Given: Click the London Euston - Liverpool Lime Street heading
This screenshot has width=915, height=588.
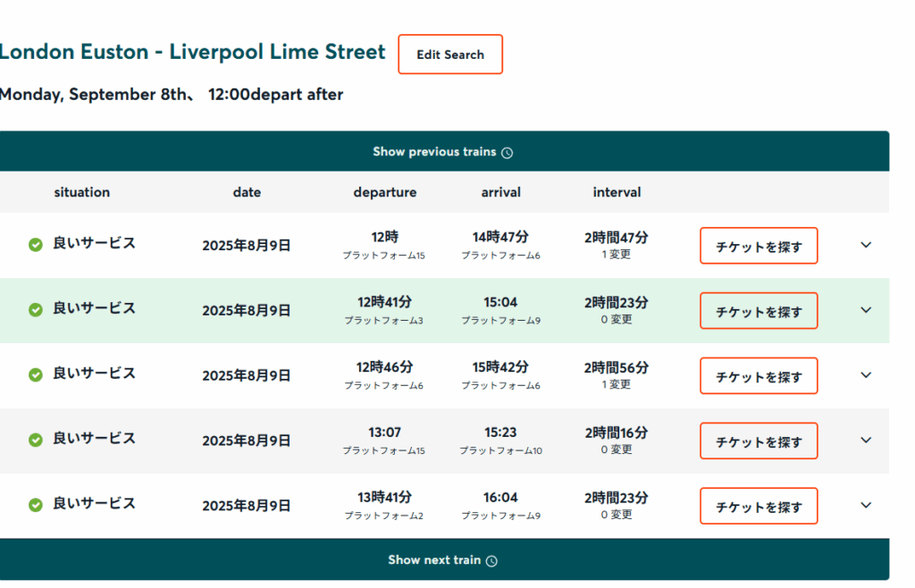Looking at the screenshot, I should click(x=193, y=51).
